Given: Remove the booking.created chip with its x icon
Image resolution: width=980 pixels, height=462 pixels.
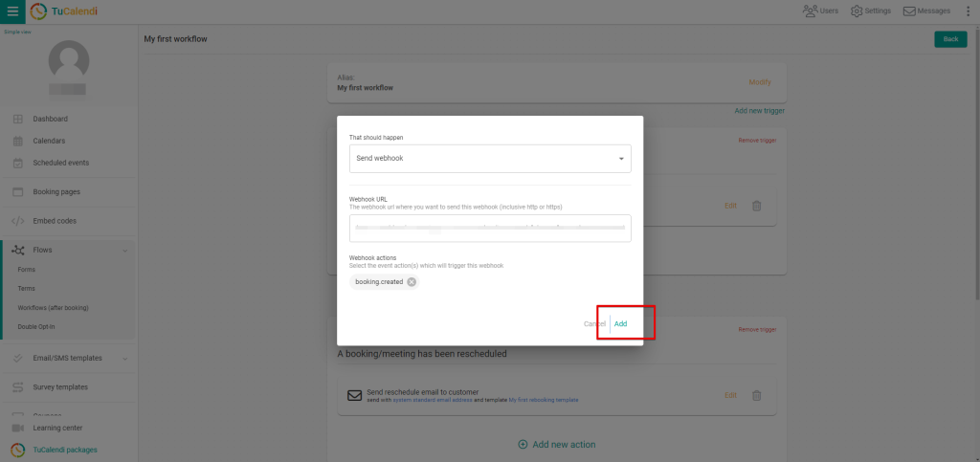Looking at the screenshot, I should click(x=412, y=282).
